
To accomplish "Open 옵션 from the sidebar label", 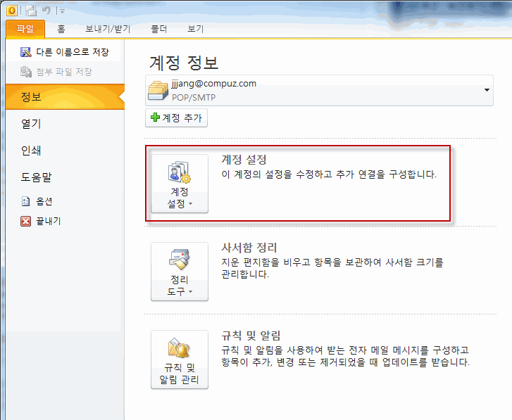I will click(44, 201).
